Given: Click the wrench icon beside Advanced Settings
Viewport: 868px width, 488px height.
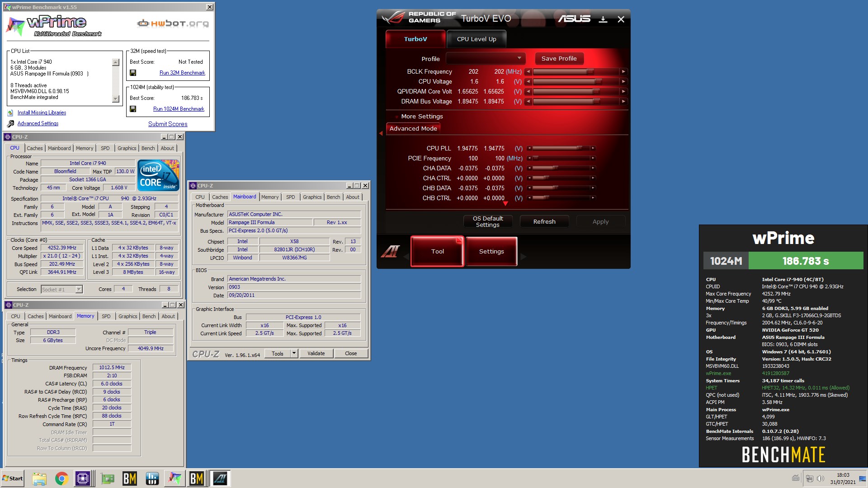Looking at the screenshot, I should click(10, 123).
